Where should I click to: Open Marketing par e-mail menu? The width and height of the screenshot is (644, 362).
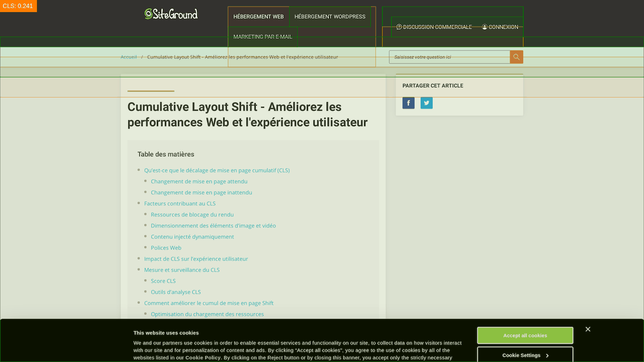coord(263,37)
